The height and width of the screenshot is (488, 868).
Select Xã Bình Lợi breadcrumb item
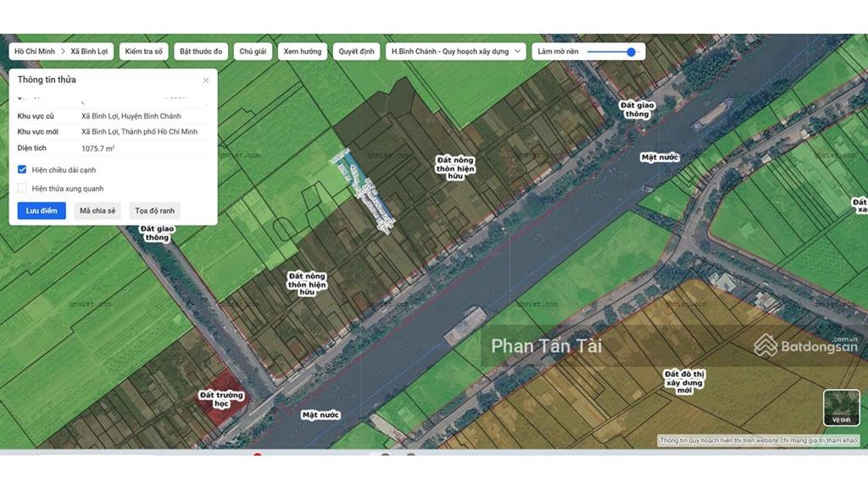(88, 52)
